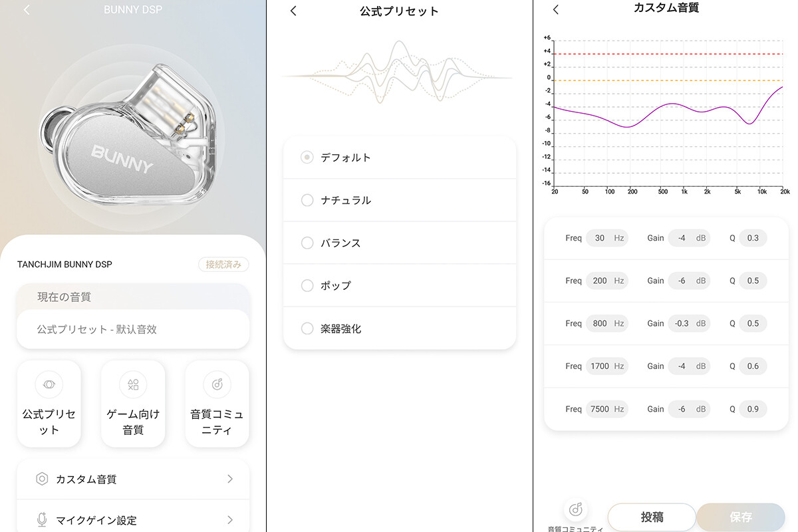Viewport: 798px width, 532px height.
Task: Select the バランス preset radio button
Action: (x=307, y=243)
